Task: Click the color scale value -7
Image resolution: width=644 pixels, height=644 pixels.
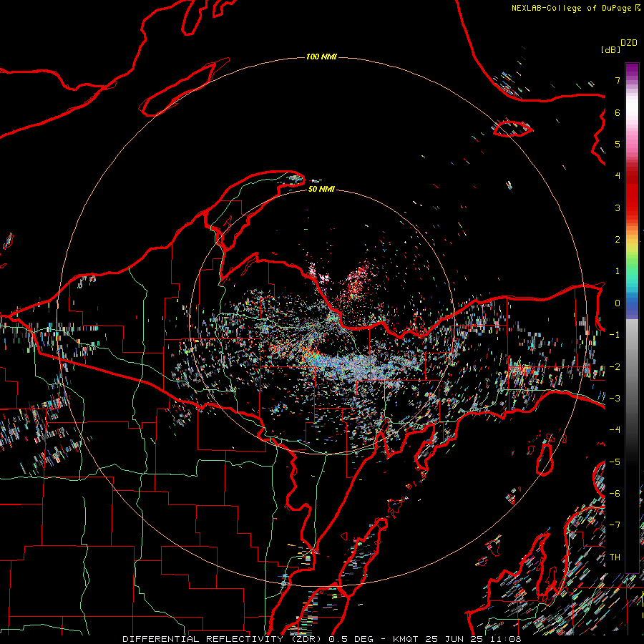Action: coord(615,525)
